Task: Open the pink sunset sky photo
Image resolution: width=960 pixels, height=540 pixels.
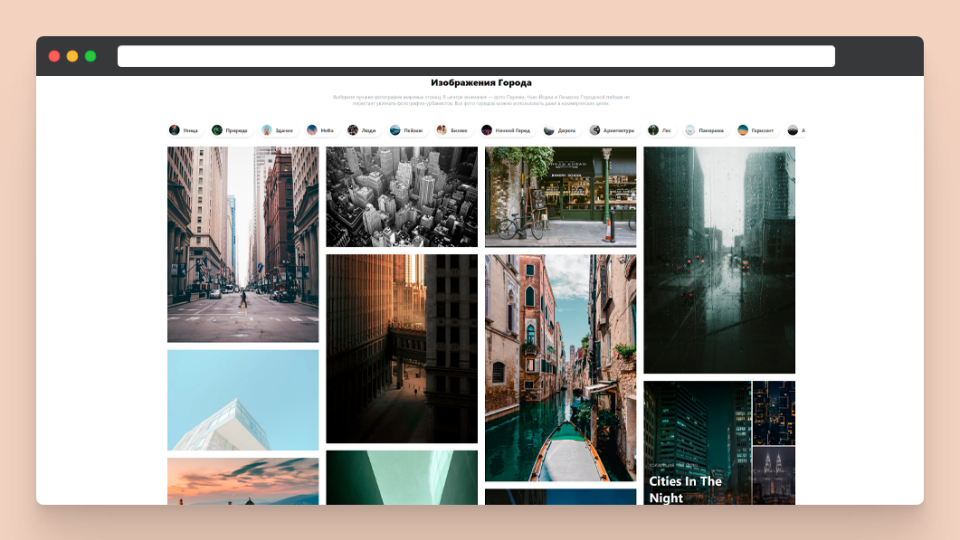Action: (x=243, y=481)
